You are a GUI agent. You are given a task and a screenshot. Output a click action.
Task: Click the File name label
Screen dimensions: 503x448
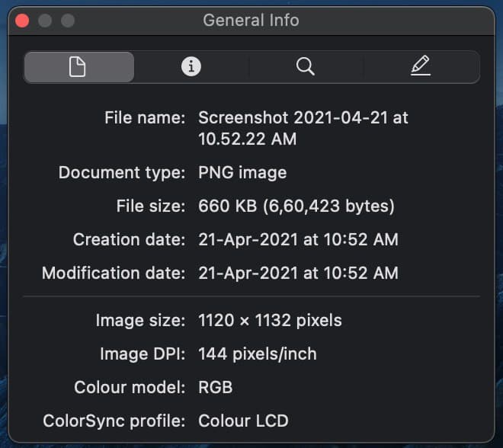pyautogui.click(x=145, y=118)
